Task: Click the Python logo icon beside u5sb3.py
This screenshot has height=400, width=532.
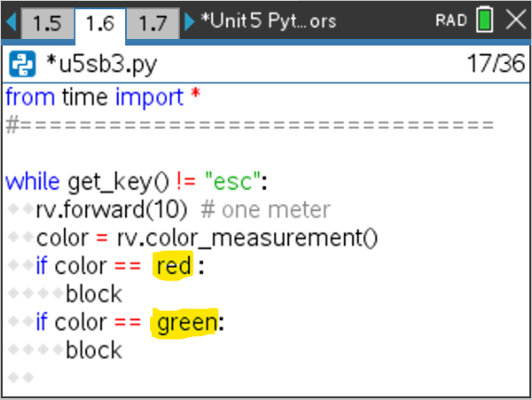Action: pyautogui.click(x=22, y=64)
